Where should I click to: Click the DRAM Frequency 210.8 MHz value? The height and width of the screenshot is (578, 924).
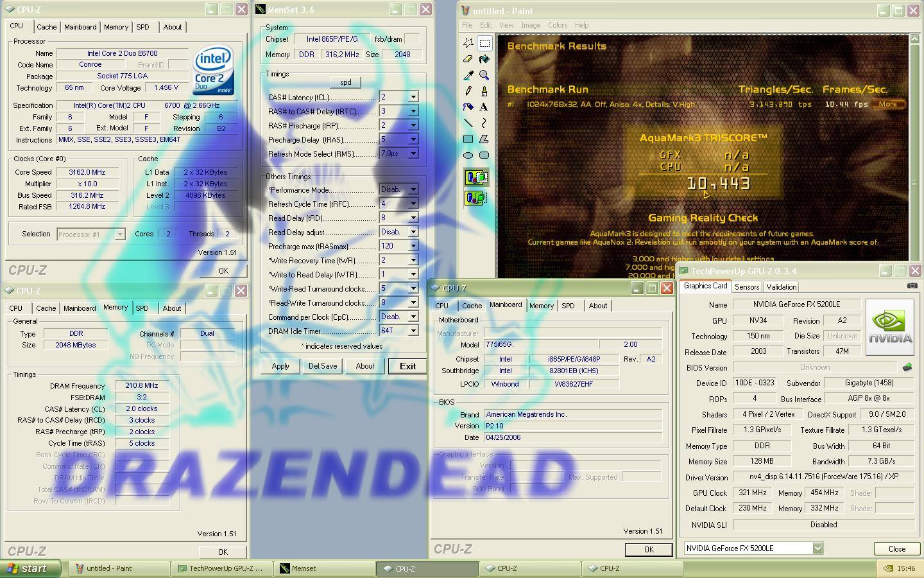(x=142, y=385)
